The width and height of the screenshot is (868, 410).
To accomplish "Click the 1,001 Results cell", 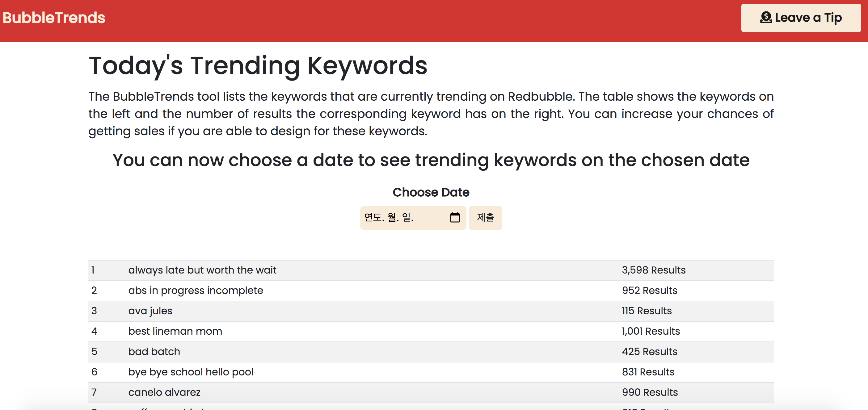I will pos(651,331).
